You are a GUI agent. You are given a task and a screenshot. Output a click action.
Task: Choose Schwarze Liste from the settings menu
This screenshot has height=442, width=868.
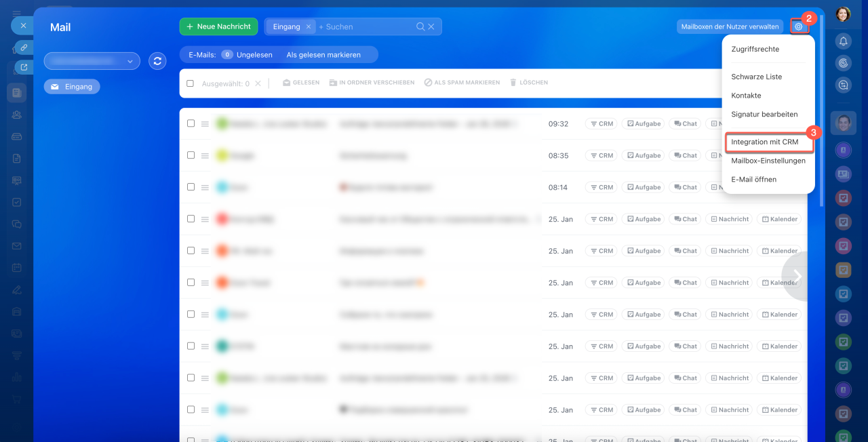(x=757, y=77)
